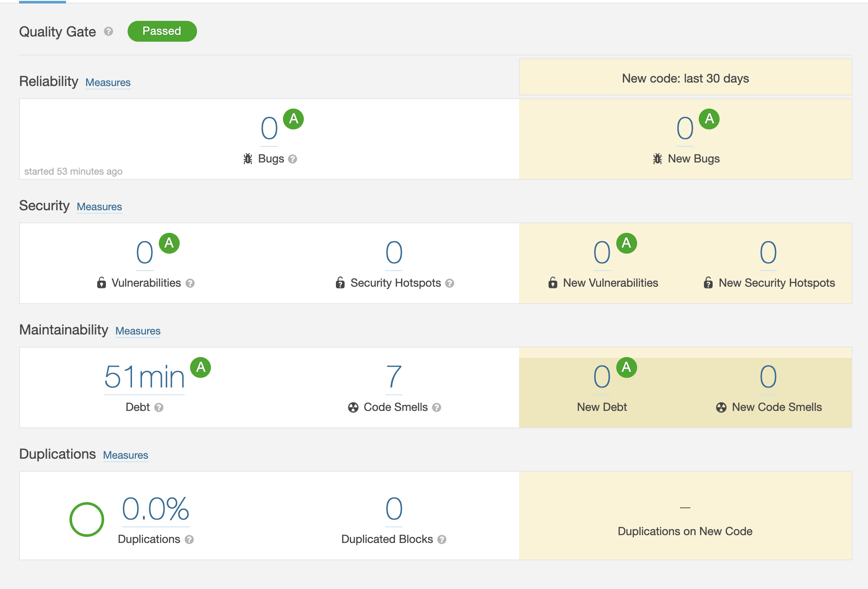
Task: Click the New Code Smells count
Action: [768, 377]
